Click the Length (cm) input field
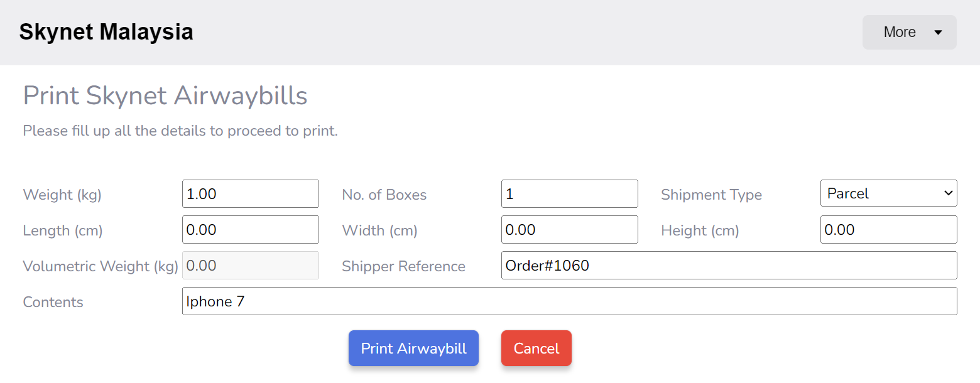980x383 pixels. pos(250,230)
